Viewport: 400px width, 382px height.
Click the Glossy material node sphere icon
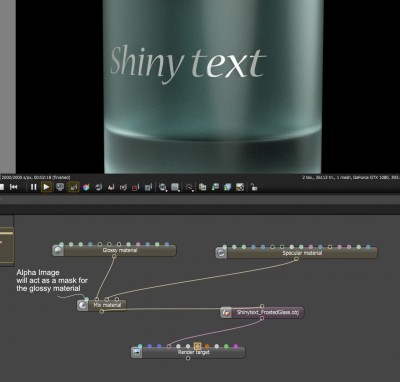point(58,250)
